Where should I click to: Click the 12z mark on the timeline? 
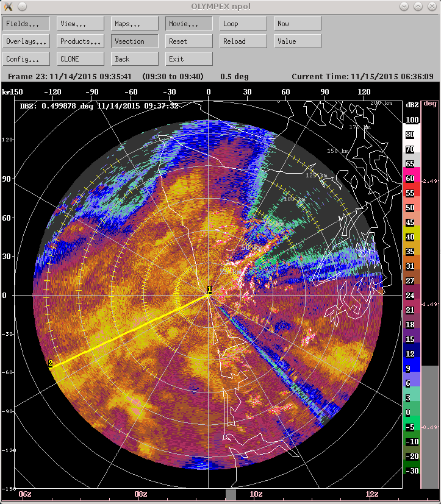tap(372, 494)
